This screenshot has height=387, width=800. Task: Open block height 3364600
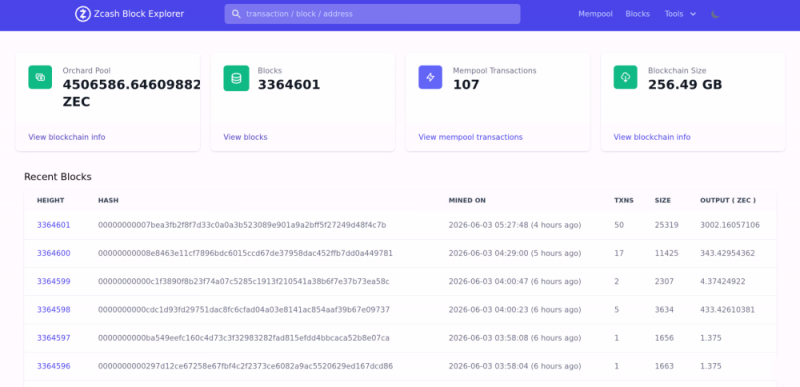coord(54,253)
